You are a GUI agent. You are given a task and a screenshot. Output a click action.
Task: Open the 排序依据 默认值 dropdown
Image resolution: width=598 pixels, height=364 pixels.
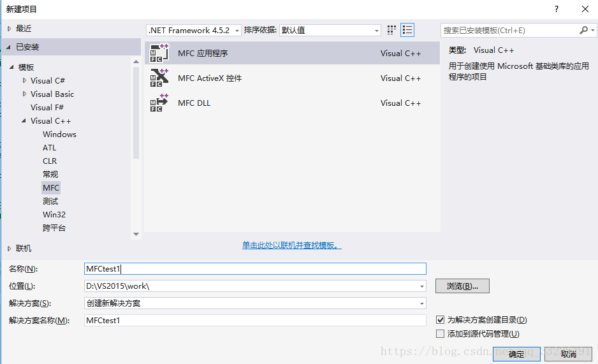330,30
